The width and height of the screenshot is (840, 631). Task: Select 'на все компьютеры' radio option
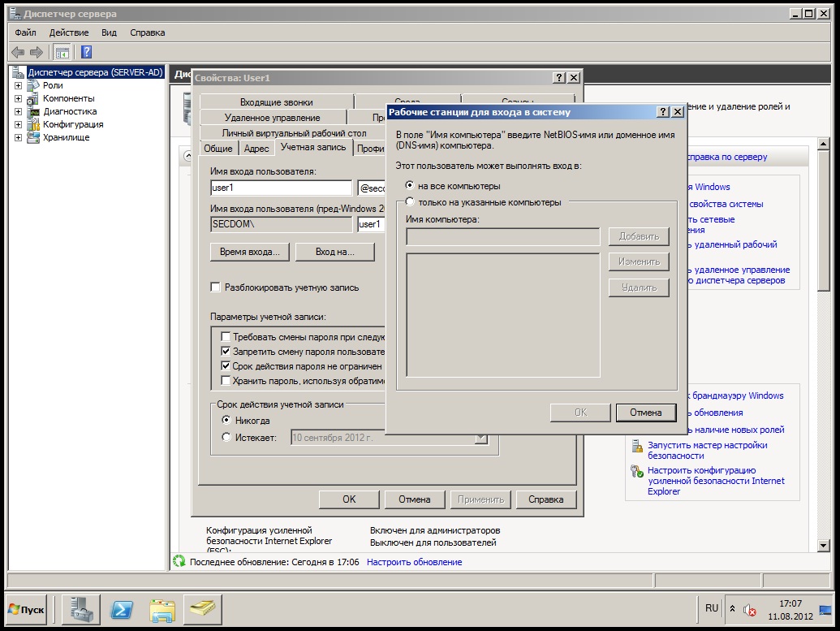pyautogui.click(x=410, y=185)
